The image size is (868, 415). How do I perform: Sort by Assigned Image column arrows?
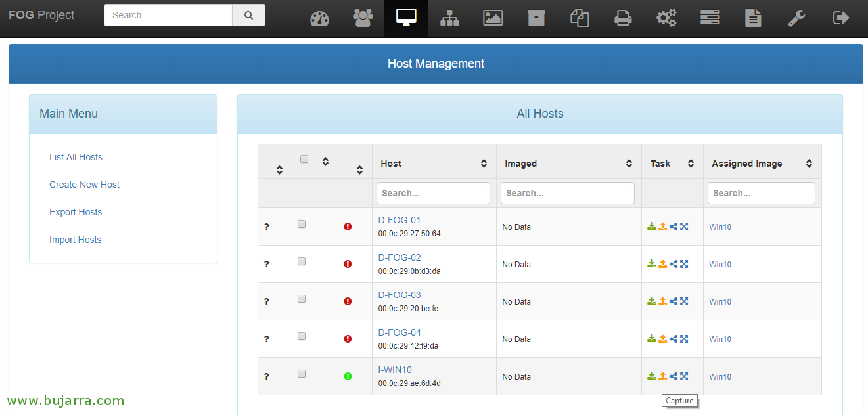point(809,164)
